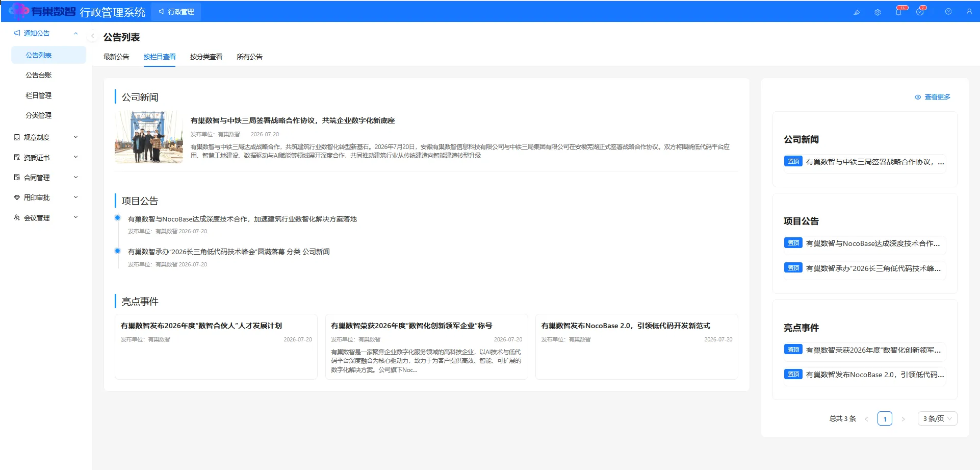980x470 pixels.
Task: Switch to 最新公告 tab
Action: [116, 57]
